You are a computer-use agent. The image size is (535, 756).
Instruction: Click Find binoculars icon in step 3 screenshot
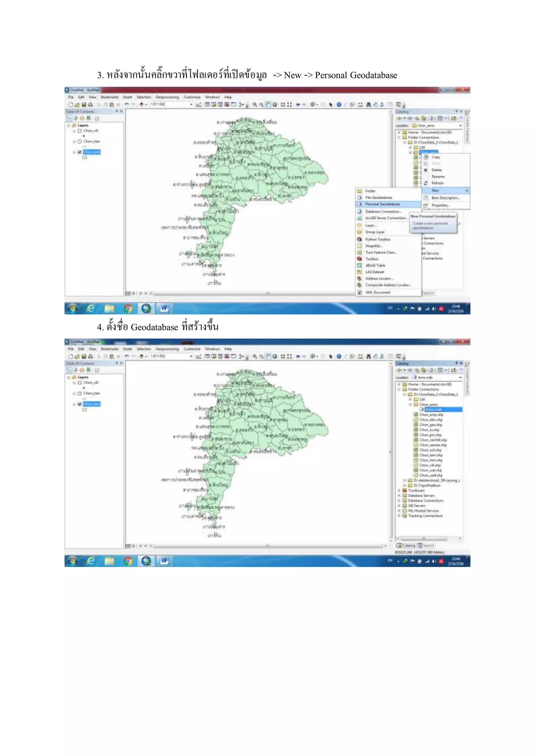point(369,105)
